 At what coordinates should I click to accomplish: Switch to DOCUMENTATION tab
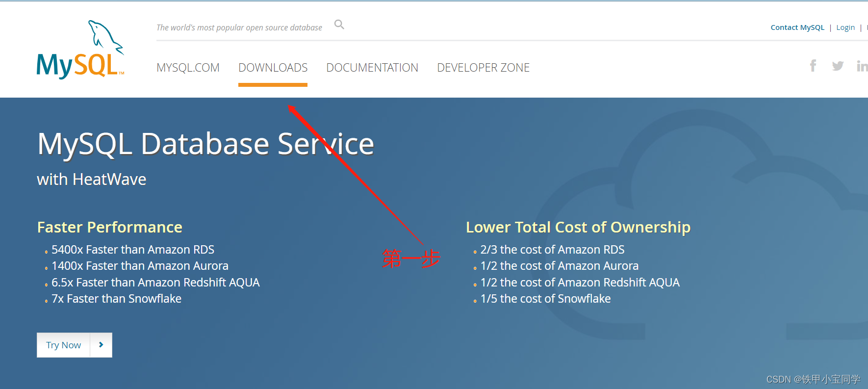coord(372,68)
